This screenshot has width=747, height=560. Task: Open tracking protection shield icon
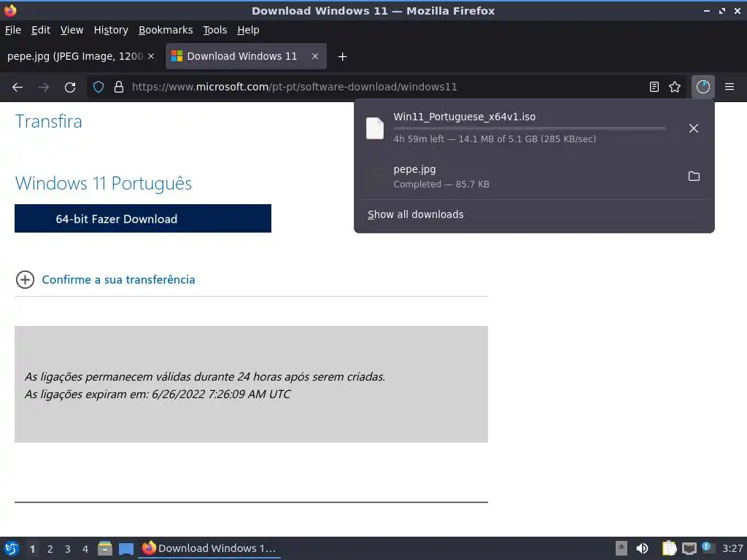pos(98,87)
